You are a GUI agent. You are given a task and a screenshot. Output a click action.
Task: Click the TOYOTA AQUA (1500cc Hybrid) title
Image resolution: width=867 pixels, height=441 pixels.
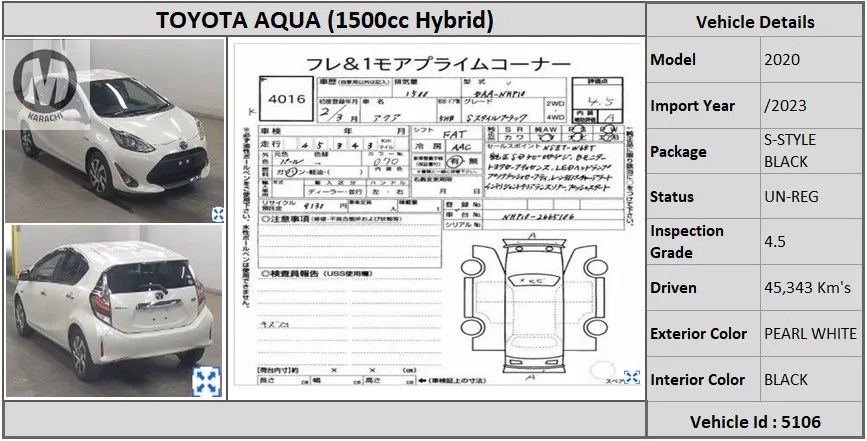click(325, 20)
